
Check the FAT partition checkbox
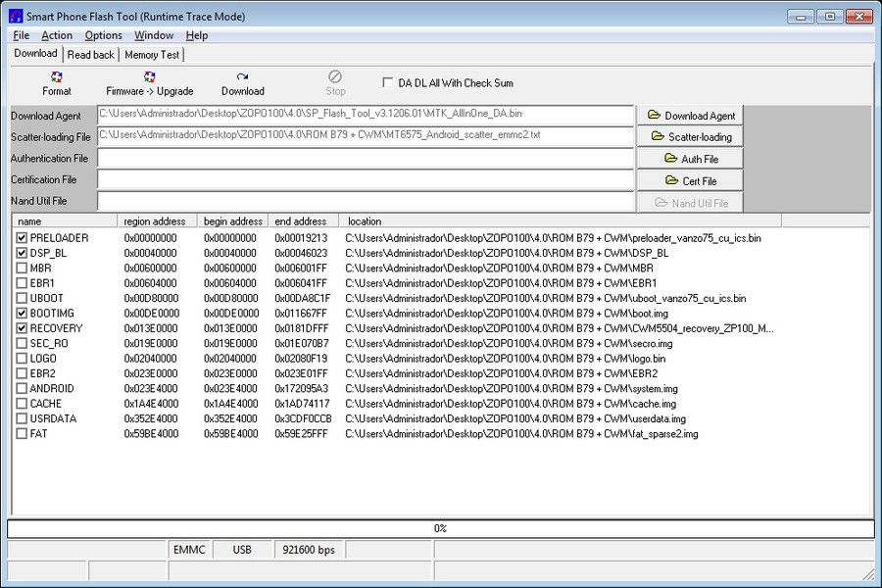[x=22, y=434]
